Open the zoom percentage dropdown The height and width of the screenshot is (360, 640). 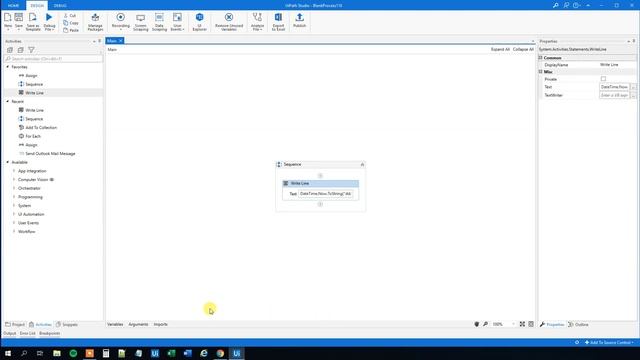click(x=513, y=324)
